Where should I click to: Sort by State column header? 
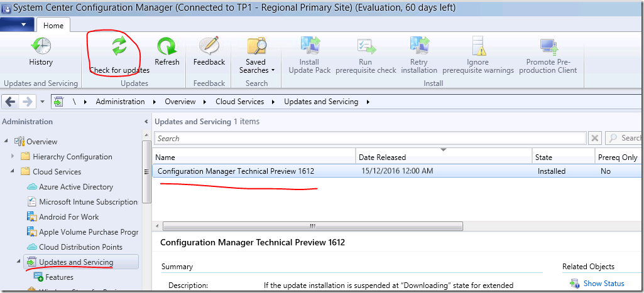pyautogui.click(x=564, y=157)
